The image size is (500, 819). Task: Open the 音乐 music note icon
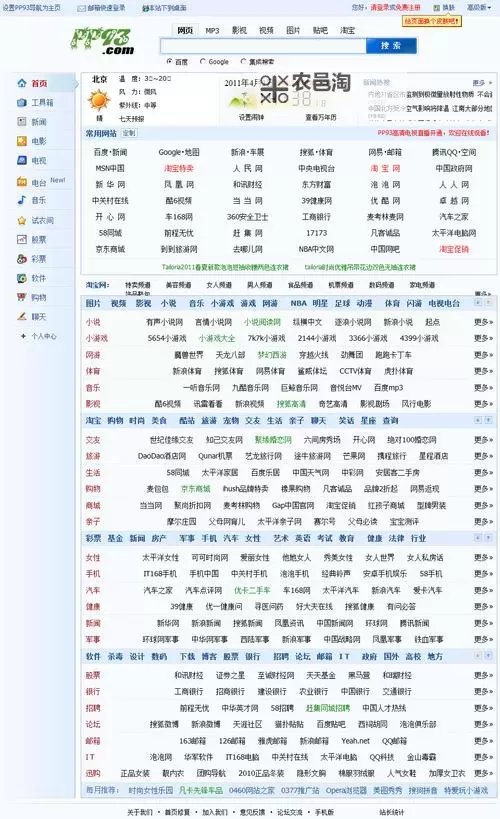click(21, 200)
